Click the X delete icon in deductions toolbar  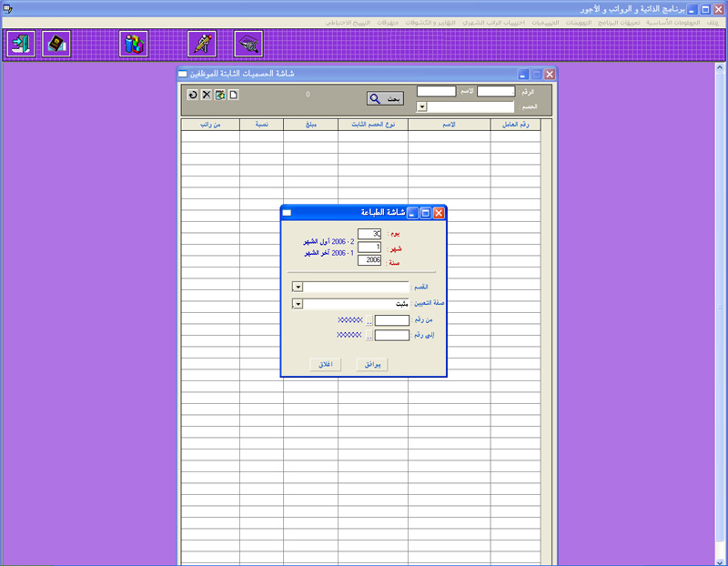(206, 95)
